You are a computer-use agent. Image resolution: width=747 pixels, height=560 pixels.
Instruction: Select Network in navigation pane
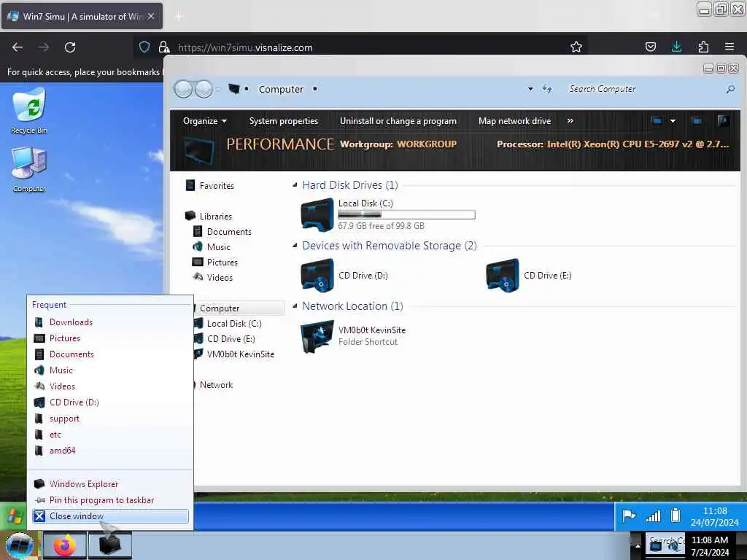coord(216,385)
